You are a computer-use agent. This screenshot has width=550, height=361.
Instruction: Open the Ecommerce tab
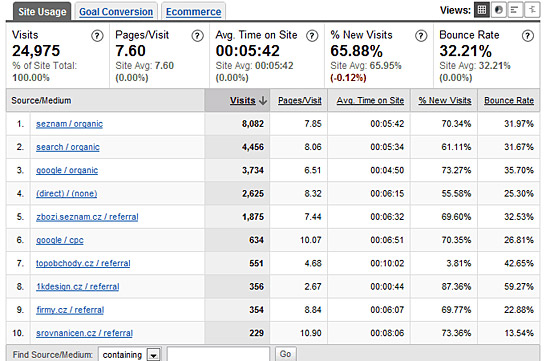click(193, 12)
